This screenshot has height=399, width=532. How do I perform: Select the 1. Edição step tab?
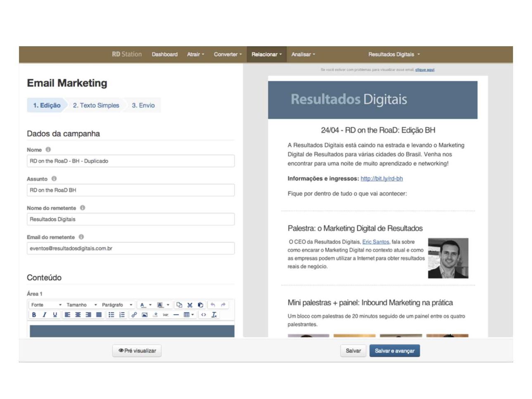tap(47, 105)
